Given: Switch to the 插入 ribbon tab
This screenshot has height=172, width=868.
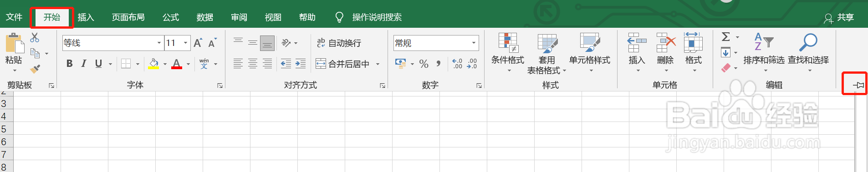Looking at the screenshot, I should 86,17.
